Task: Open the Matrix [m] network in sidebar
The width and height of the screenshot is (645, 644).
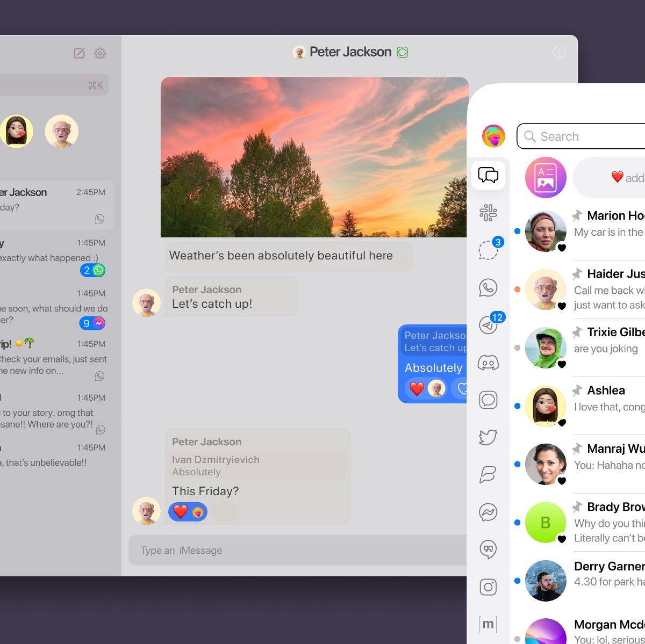Action: pos(488,624)
